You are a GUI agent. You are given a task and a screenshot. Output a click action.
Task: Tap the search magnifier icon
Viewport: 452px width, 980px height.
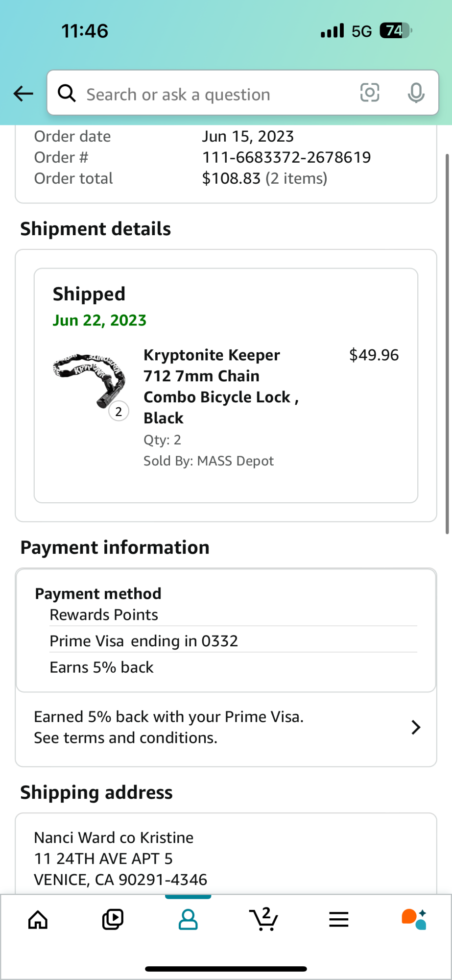[x=67, y=93]
